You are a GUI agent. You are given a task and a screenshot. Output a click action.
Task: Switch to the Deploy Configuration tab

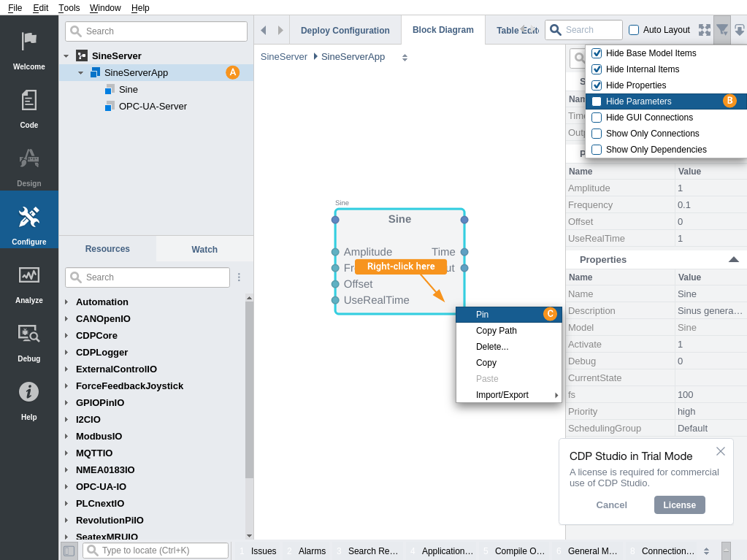[x=345, y=31]
